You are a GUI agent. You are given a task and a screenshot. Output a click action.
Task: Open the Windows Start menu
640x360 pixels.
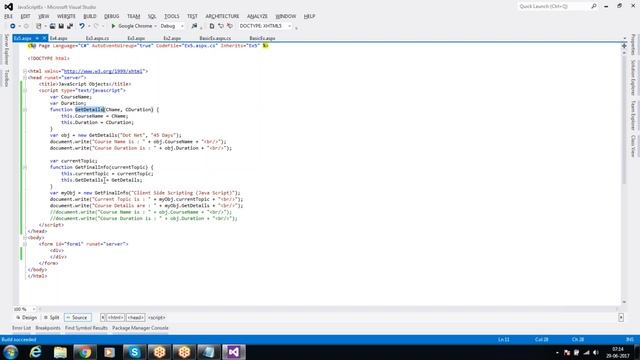(11, 352)
